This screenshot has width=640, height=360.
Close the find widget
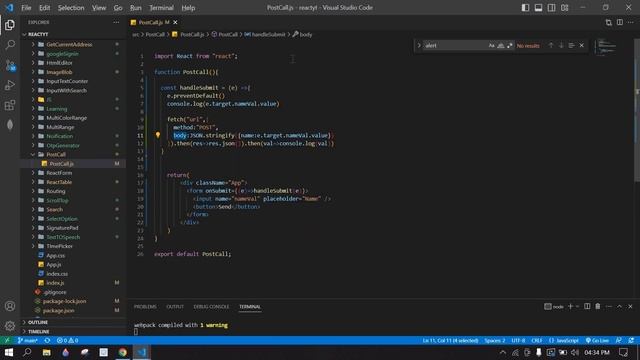[x=582, y=45]
